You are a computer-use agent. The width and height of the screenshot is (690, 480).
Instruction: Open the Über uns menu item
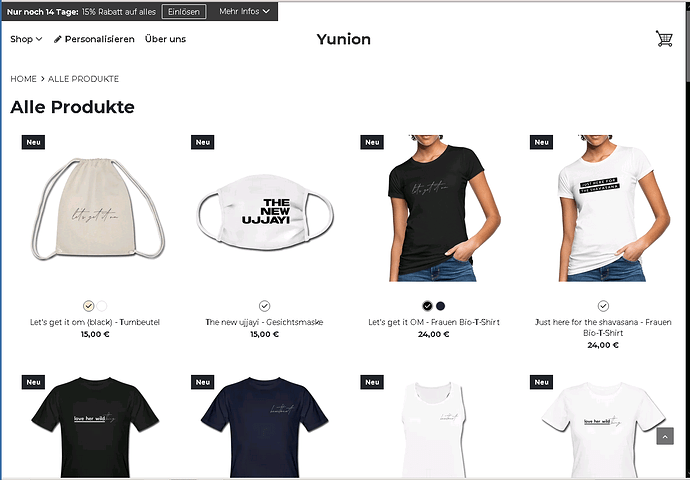(x=165, y=39)
